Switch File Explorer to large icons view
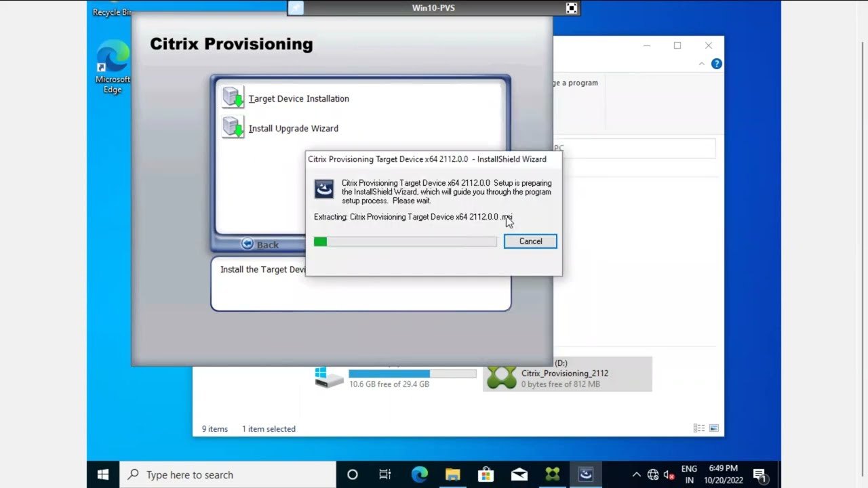Screen dimensions: 868x488 coord(713,428)
